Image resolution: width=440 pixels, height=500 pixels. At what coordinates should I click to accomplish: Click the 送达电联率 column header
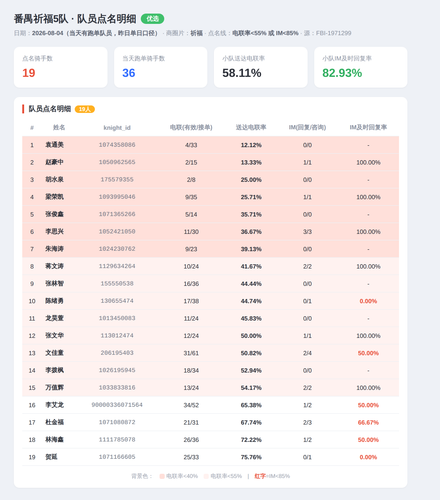(251, 127)
